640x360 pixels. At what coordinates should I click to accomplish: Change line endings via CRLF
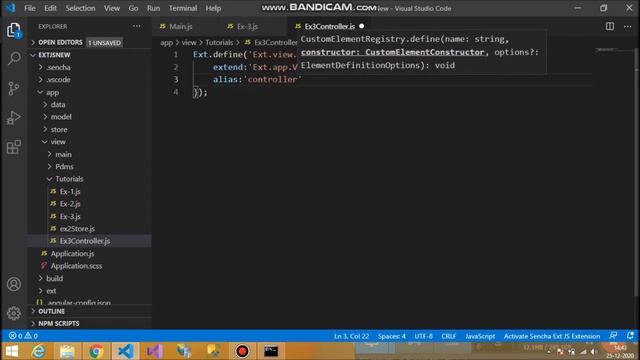[449, 336]
